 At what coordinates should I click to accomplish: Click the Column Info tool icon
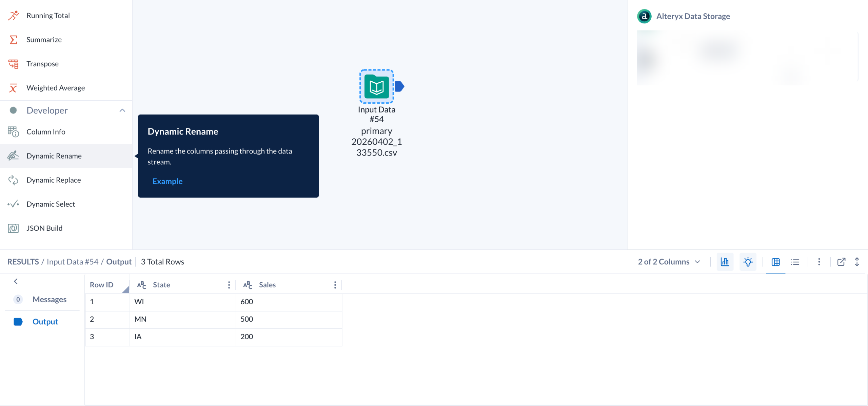13,132
